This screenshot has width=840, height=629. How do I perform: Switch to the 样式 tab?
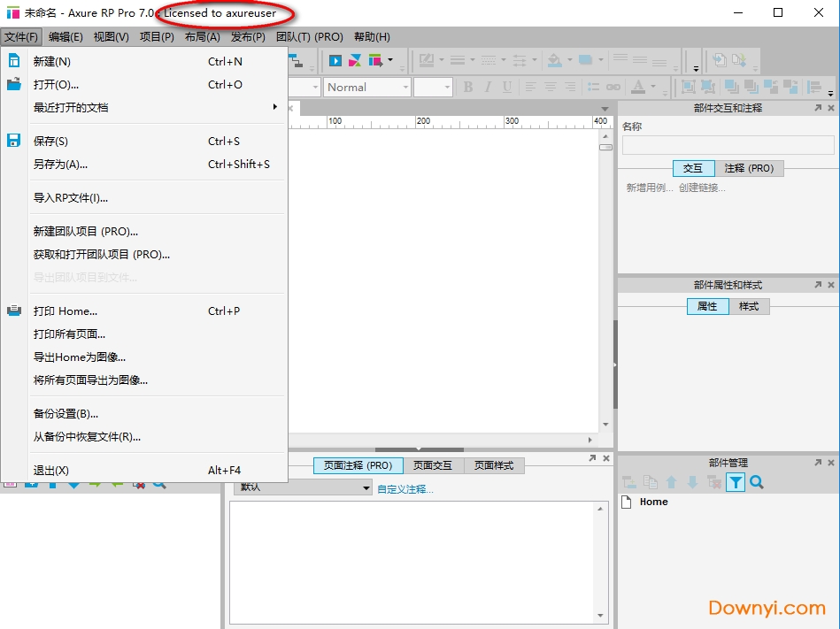click(x=749, y=306)
